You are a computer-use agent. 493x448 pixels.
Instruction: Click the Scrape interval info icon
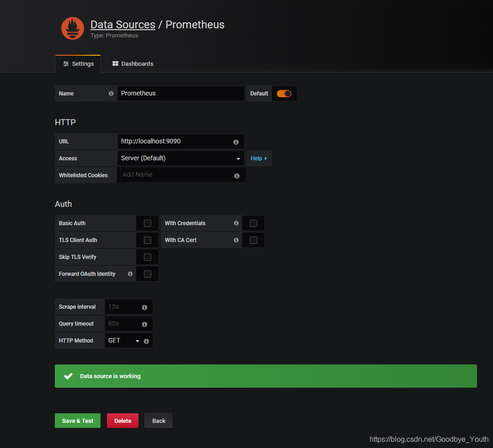point(145,307)
